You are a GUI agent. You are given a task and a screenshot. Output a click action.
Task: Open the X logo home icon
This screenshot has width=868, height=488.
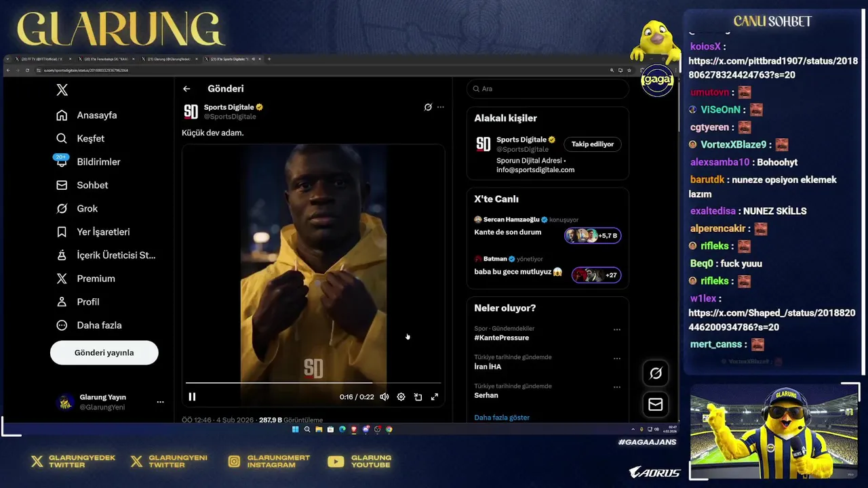point(62,89)
